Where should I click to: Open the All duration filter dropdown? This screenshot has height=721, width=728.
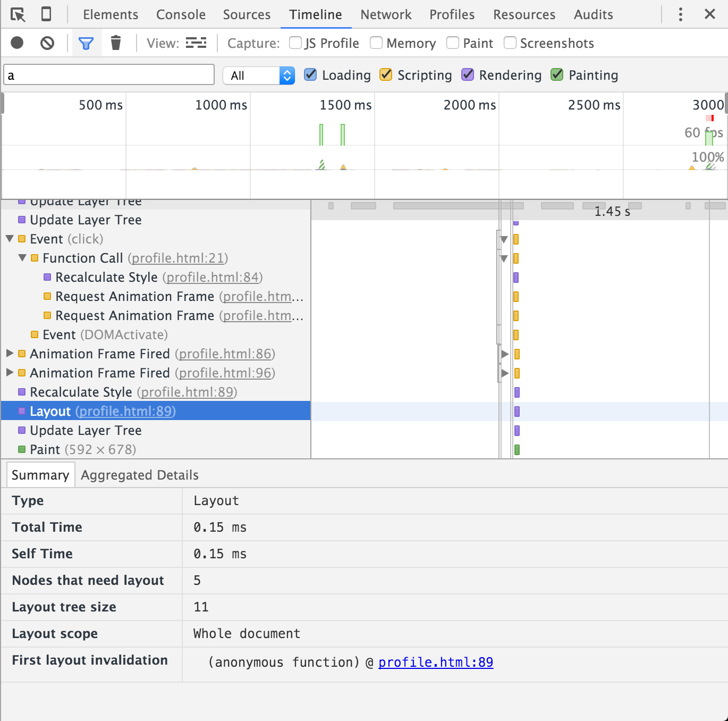259,76
